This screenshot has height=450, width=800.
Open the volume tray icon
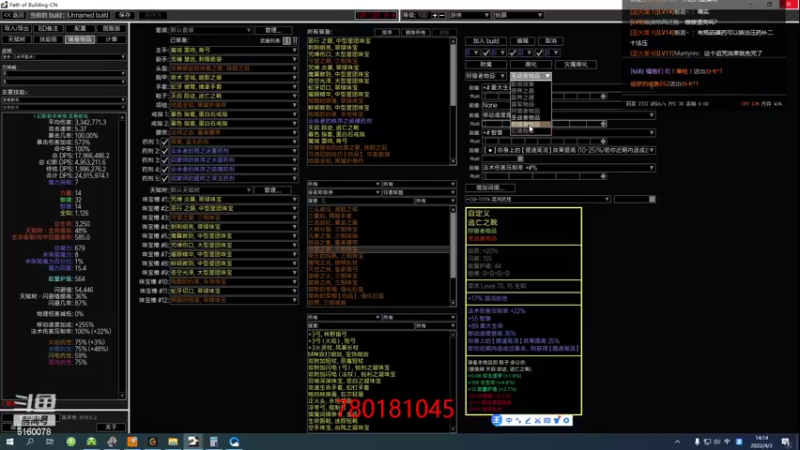(x=717, y=442)
